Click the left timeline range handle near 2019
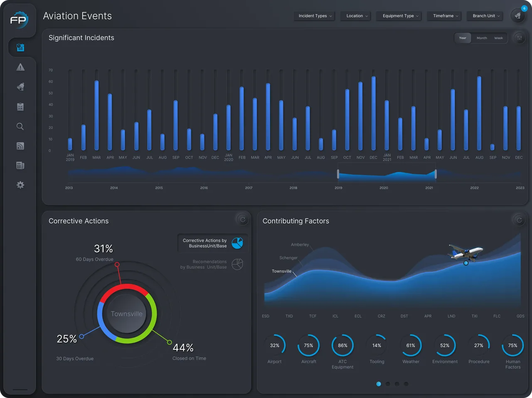The height and width of the screenshot is (398, 532). pos(338,174)
